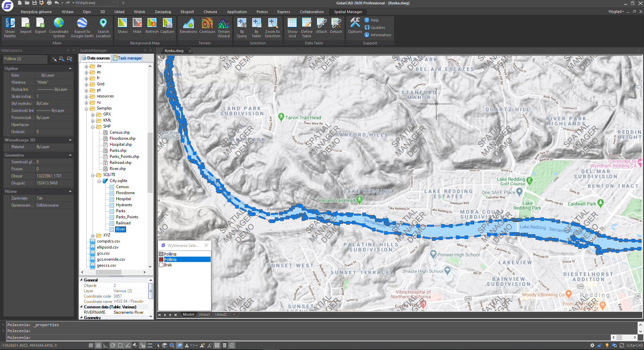Click the Information link

point(378,35)
